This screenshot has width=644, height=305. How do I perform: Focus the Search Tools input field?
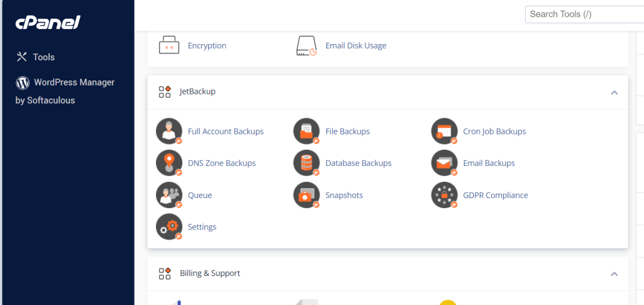coord(584,14)
